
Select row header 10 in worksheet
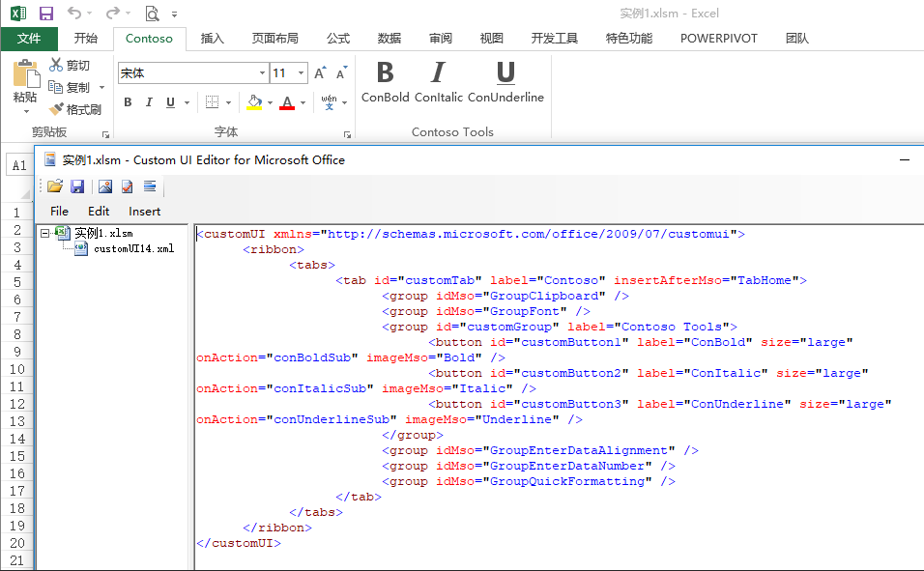17,369
